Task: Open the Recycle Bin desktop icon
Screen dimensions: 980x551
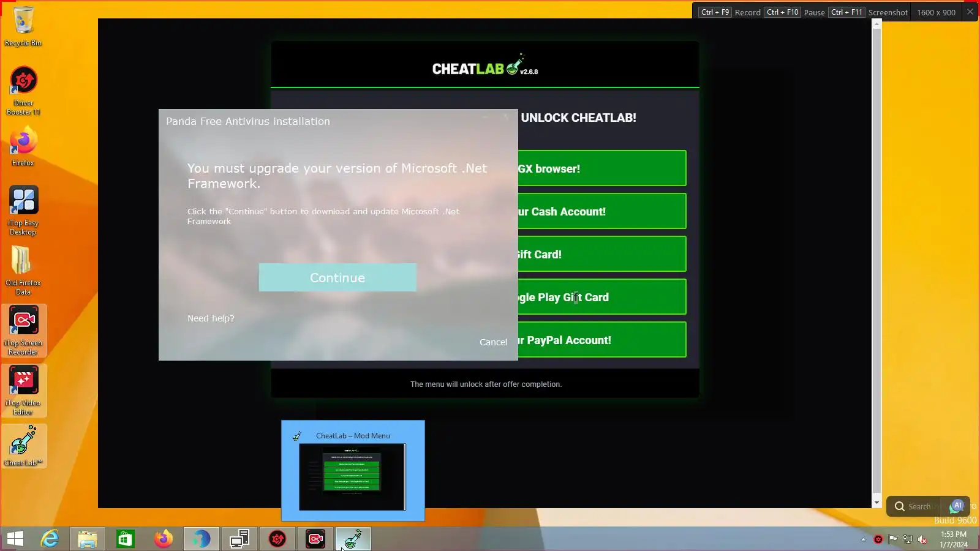Action: pos(23,26)
